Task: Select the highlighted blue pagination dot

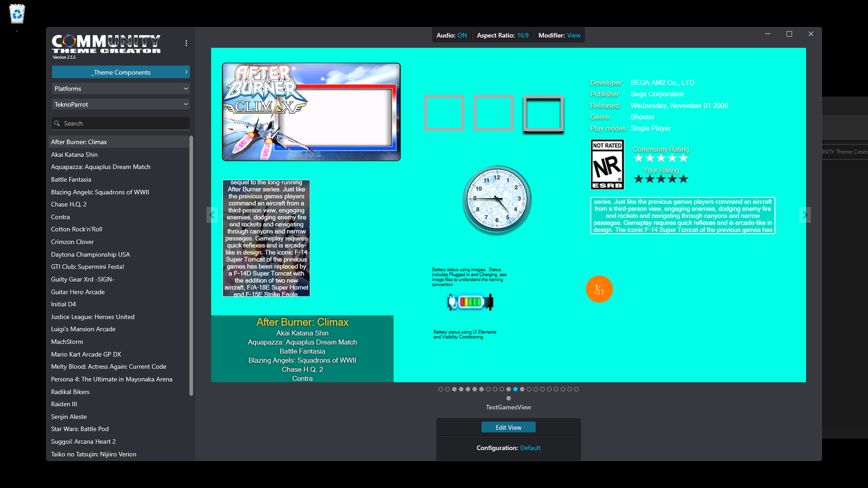Action: [x=515, y=389]
